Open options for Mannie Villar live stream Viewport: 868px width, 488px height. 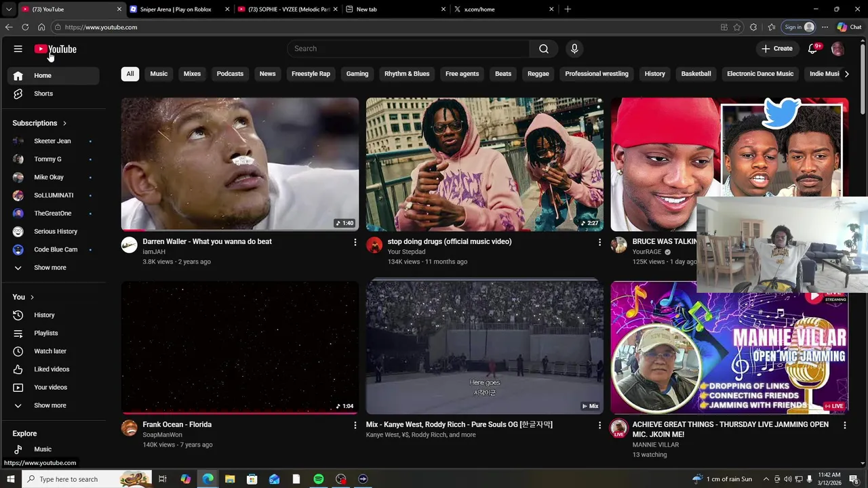(844, 425)
